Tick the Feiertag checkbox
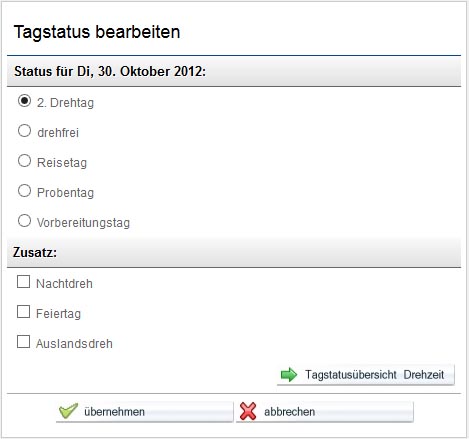The height and width of the screenshot is (439, 469). tap(23, 312)
